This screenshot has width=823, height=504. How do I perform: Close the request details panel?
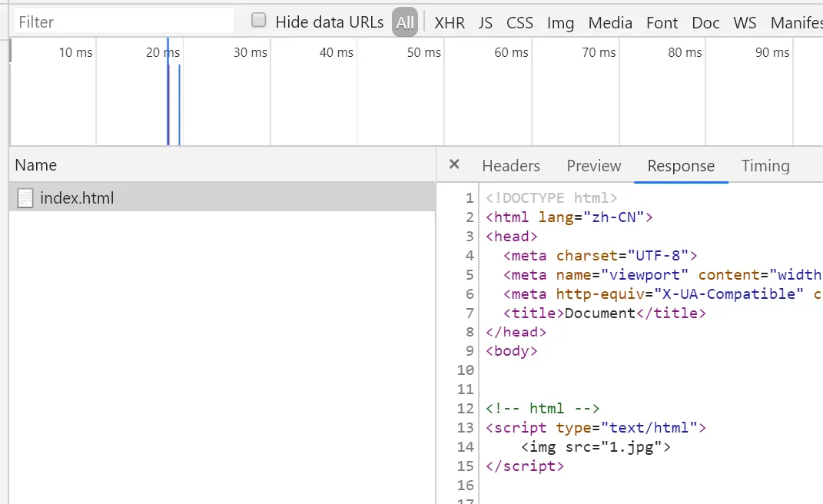point(455,164)
